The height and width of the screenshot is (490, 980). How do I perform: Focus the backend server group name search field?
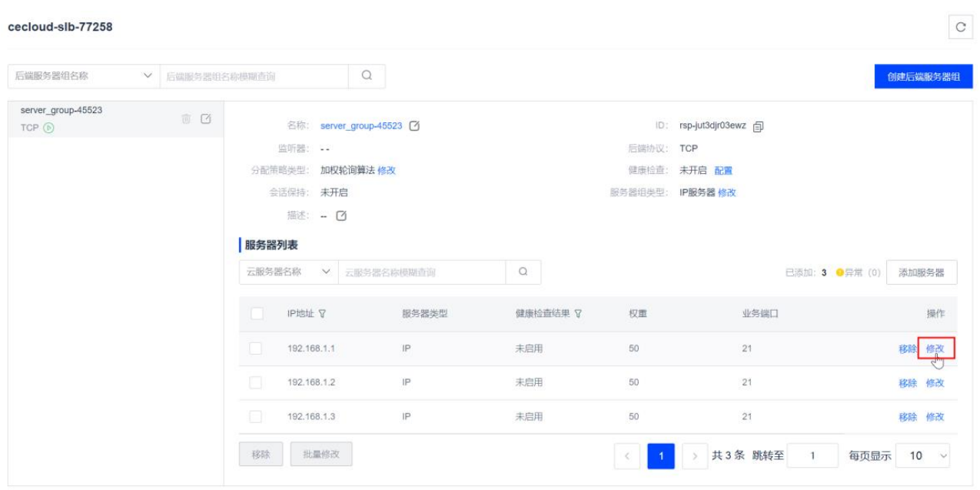point(254,75)
